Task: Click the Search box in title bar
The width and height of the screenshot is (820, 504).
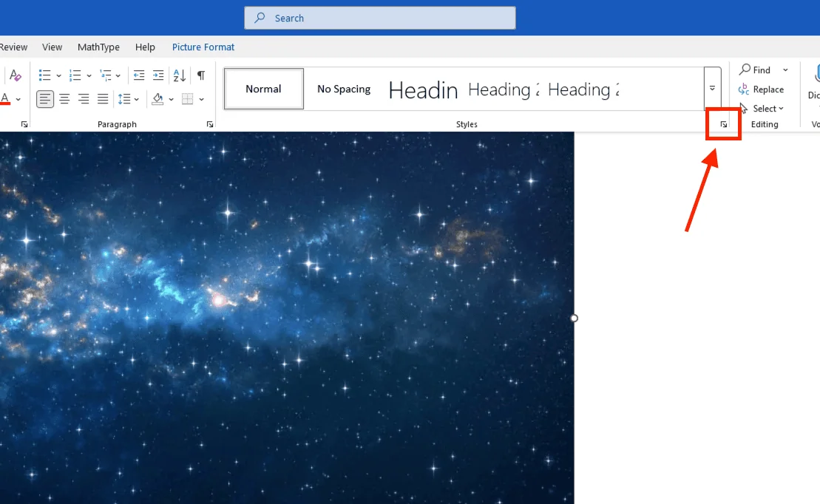Action: [x=379, y=18]
